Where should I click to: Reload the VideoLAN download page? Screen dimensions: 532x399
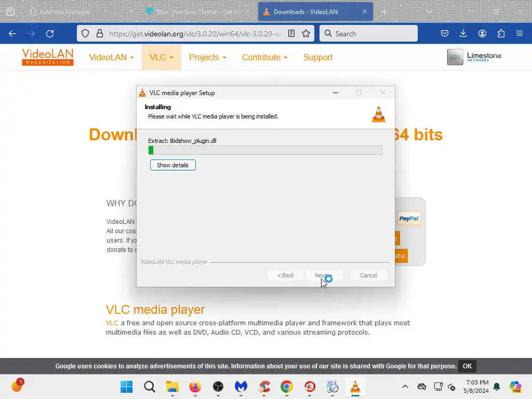pyautogui.click(x=50, y=34)
